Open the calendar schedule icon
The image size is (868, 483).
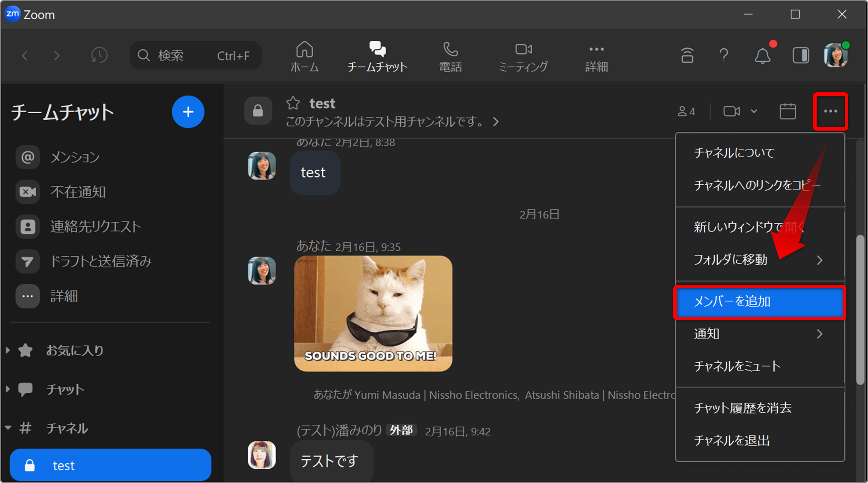[x=788, y=112]
